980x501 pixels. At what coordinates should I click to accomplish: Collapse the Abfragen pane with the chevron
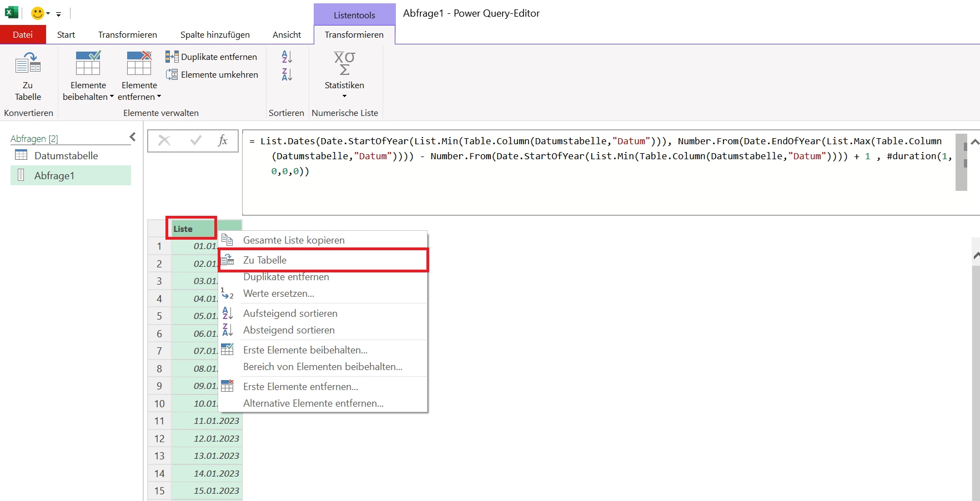click(x=133, y=137)
